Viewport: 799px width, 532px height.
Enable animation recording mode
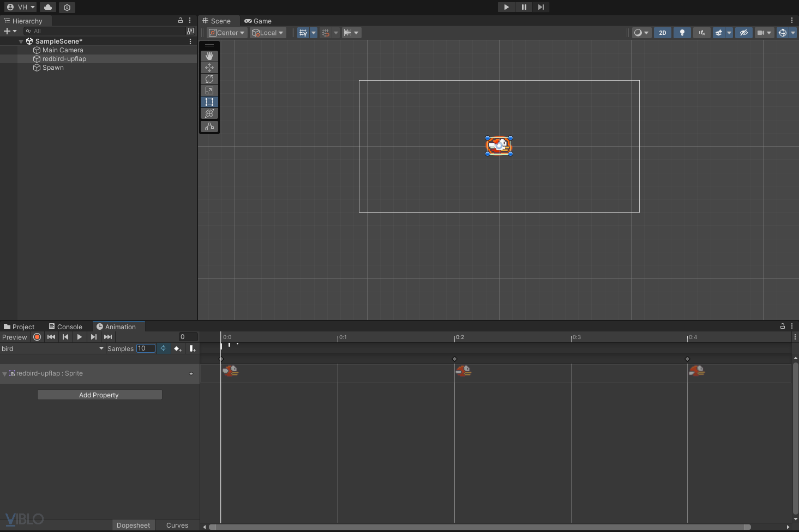(x=37, y=337)
